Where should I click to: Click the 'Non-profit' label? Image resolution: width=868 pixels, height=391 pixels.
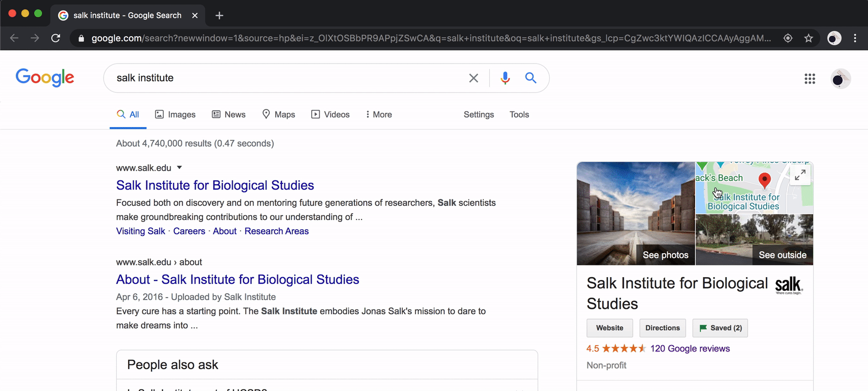(x=607, y=365)
